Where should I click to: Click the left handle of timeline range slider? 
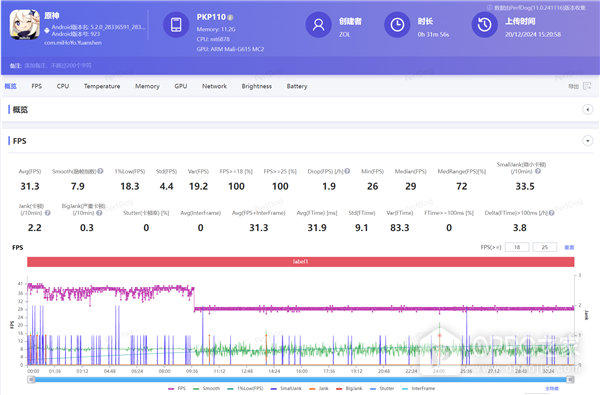(32, 380)
